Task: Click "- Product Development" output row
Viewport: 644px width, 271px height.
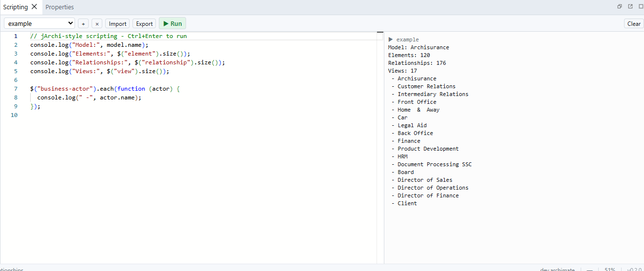Action: tap(425, 149)
